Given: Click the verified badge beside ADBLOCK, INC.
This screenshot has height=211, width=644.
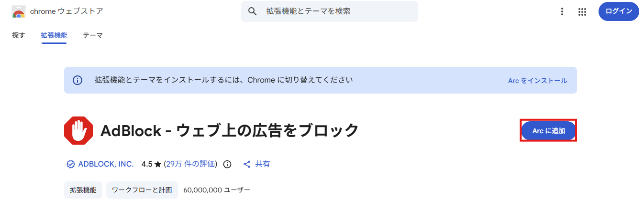Looking at the screenshot, I should coord(70,164).
